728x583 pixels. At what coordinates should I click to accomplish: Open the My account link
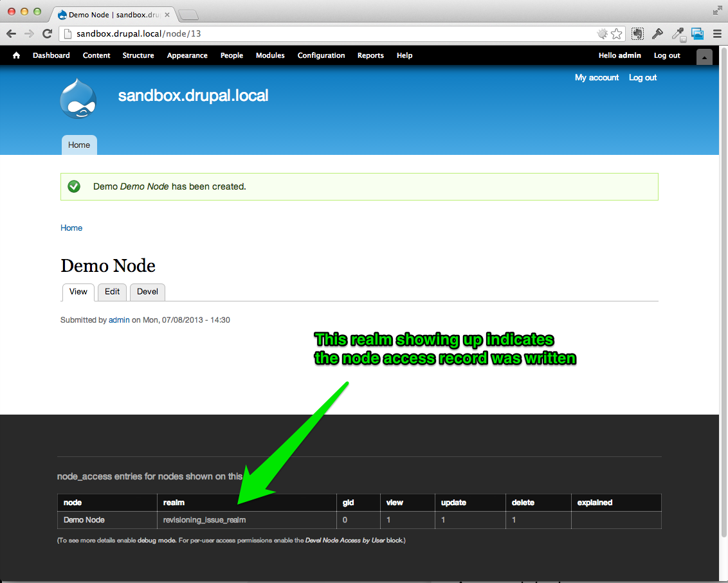[x=597, y=78]
